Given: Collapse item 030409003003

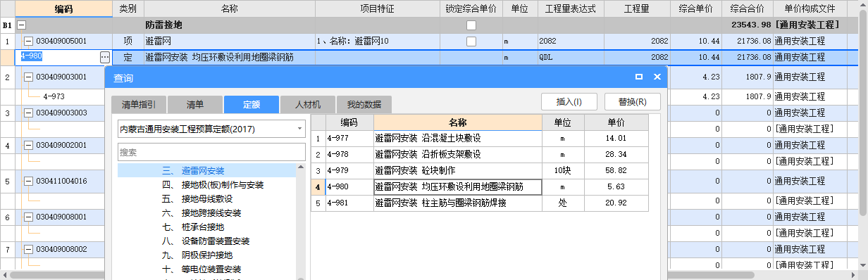Looking at the screenshot, I should [x=29, y=113].
